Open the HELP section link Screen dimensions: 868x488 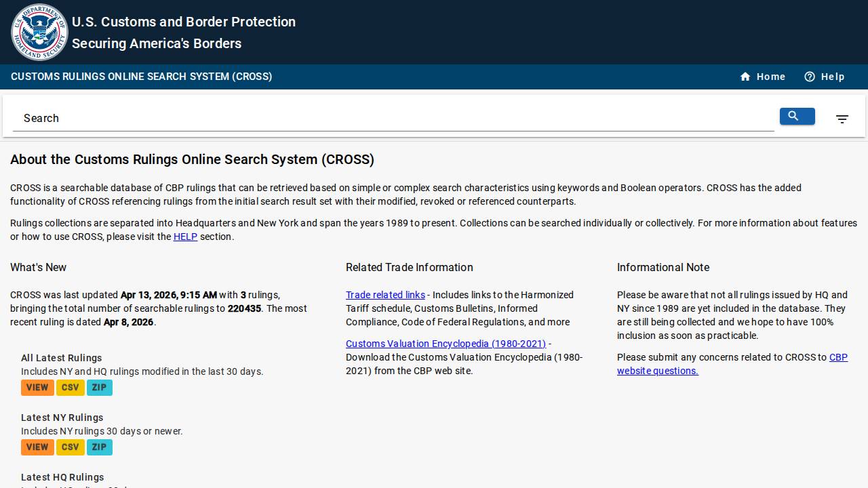(185, 237)
